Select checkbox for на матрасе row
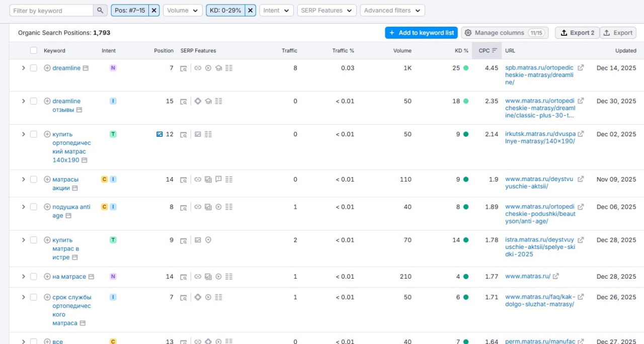 click(x=34, y=277)
